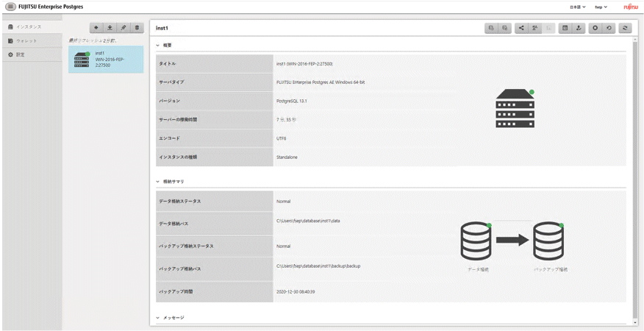Open the hamburger navigation menu

10,7
